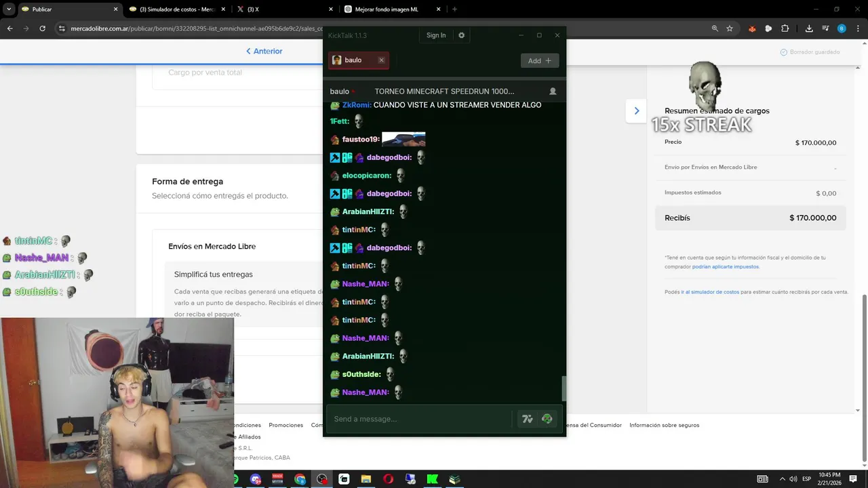868x488 pixels.
Task: Click username s0uthside in KickTalk chat
Action: [361, 374]
